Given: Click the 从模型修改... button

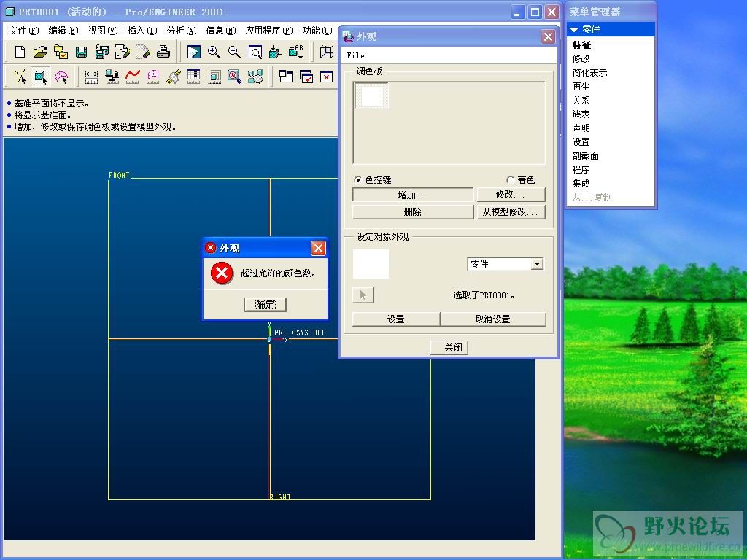Looking at the screenshot, I should point(511,212).
